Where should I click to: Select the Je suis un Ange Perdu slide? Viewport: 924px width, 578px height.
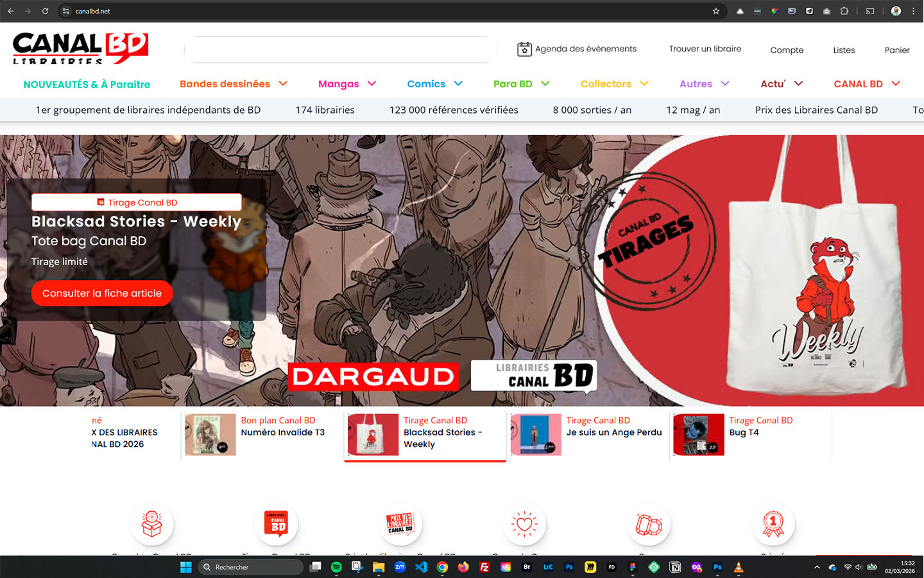[x=588, y=435]
